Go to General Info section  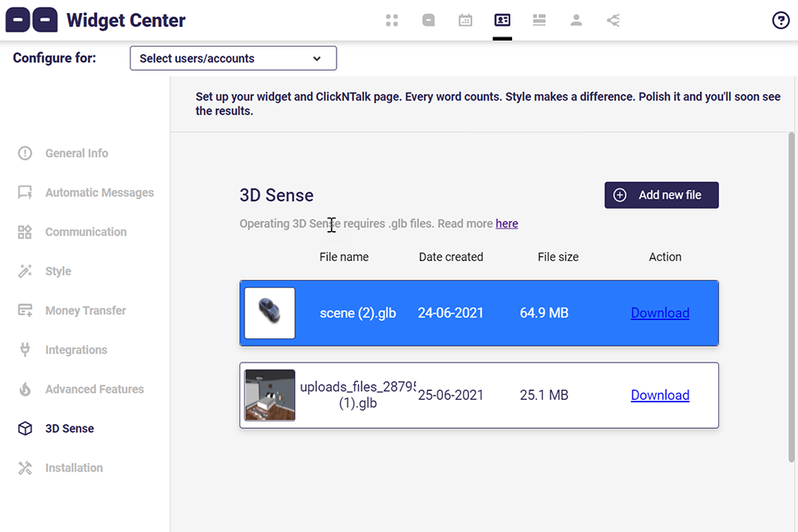(76, 153)
